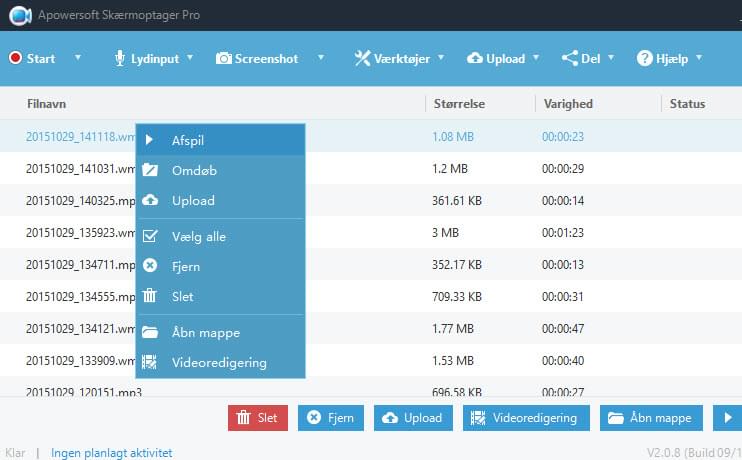Click the Lydinput microphone icon
The height and width of the screenshot is (460, 742).
(121, 58)
